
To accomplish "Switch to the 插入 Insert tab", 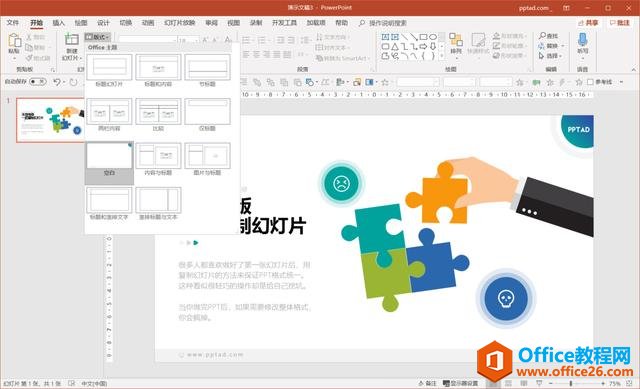I will (59, 23).
